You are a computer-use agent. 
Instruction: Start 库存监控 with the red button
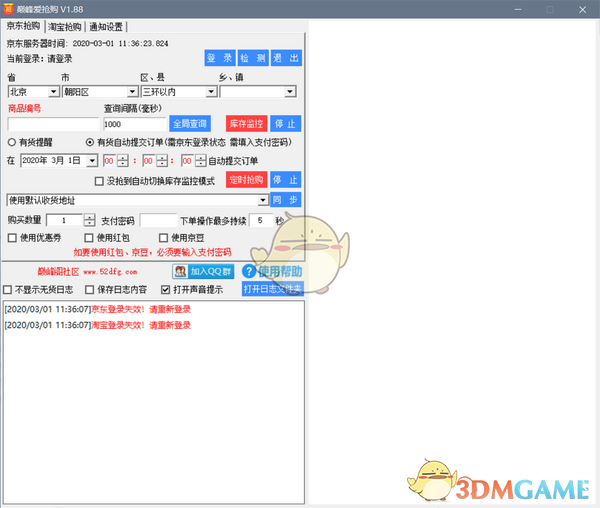[x=246, y=124]
